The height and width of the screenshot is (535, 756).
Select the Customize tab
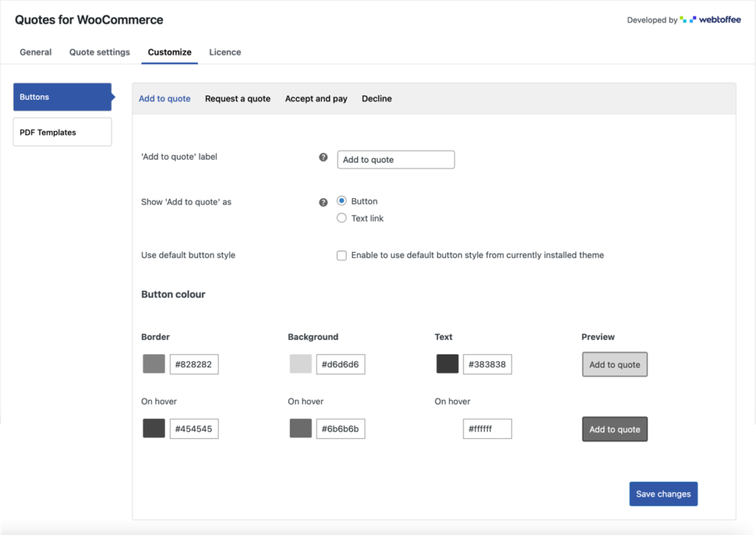point(169,52)
